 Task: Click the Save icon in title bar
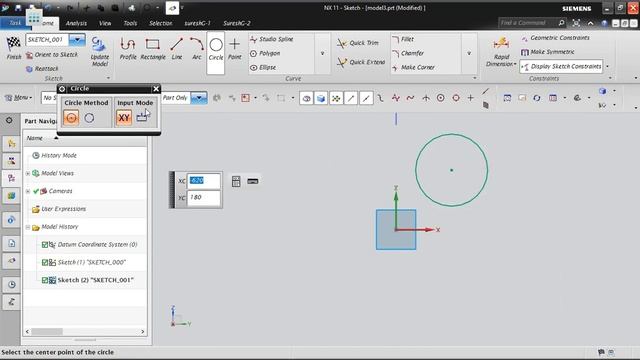[18, 7]
